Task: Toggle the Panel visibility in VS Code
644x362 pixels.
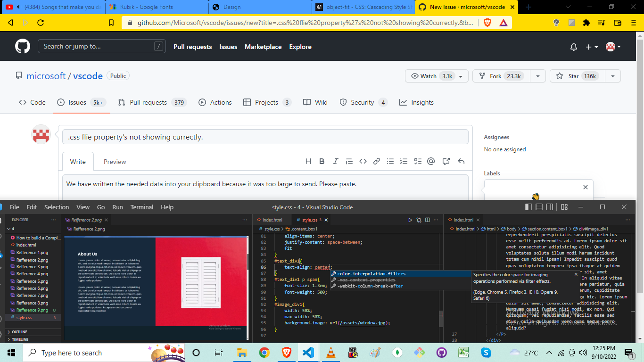Action: [x=539, y=206]
